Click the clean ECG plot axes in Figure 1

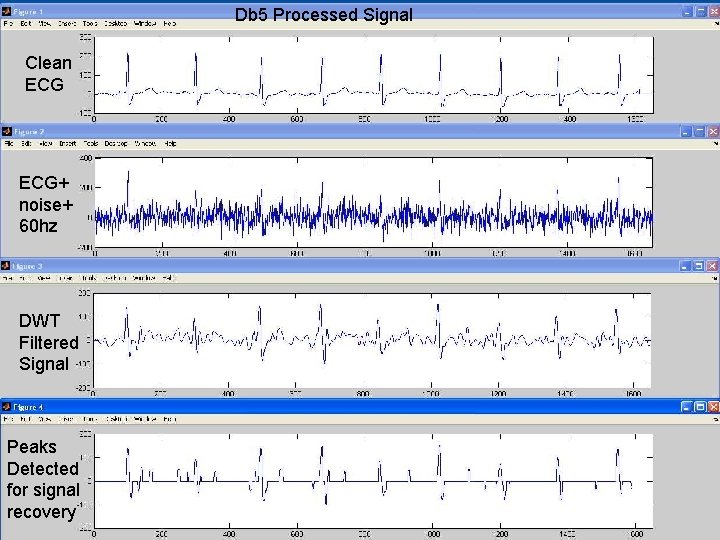tap(374, 75)
